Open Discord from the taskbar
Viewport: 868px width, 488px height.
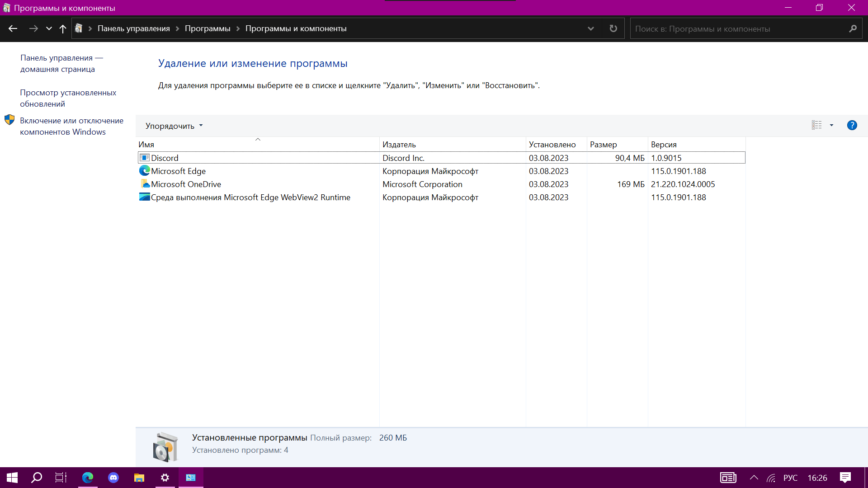[113, 478]
